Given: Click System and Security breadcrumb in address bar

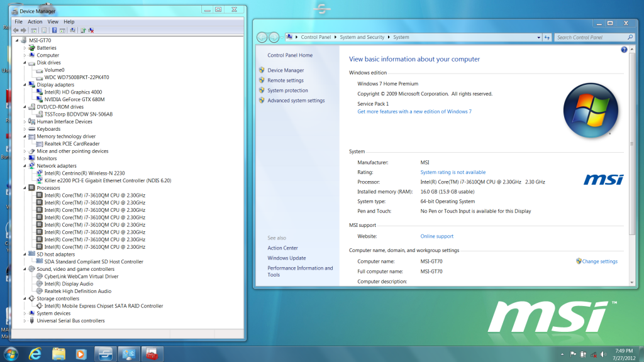Looking at the screenshot, I should point(362,37).
